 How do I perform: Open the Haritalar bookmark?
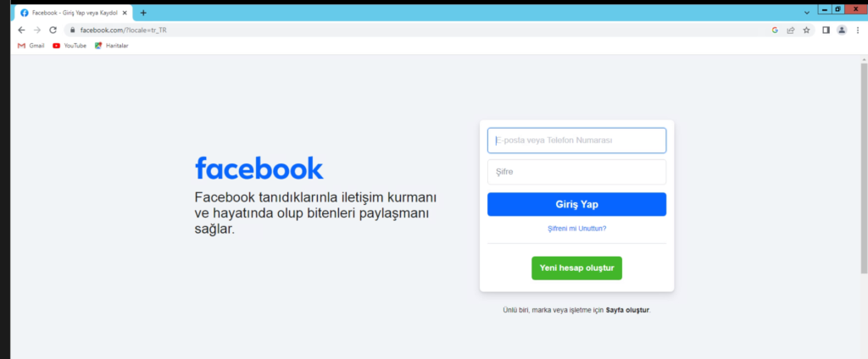(111, 46)
